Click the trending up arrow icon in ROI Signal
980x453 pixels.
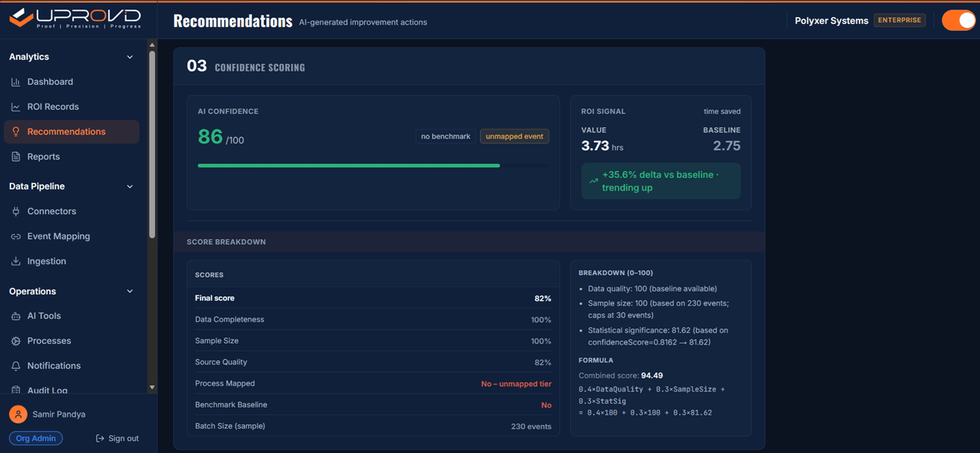click(x=593, y=181)
